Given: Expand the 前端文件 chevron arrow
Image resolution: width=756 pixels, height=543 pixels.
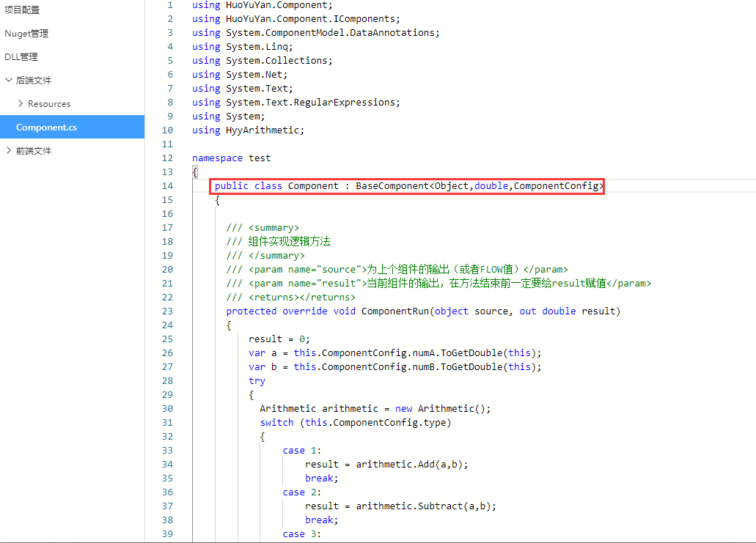Looking at the screenshot, I should tap(8, 151).
